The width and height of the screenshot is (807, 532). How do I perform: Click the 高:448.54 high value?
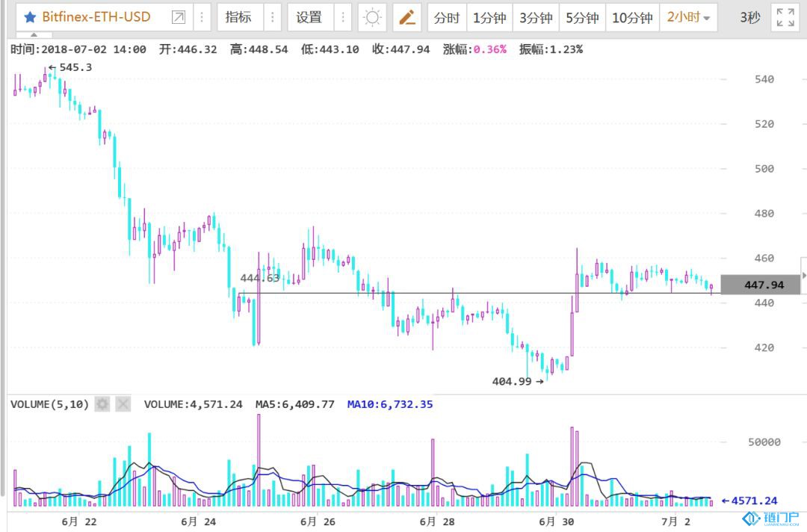coord(259,49)
